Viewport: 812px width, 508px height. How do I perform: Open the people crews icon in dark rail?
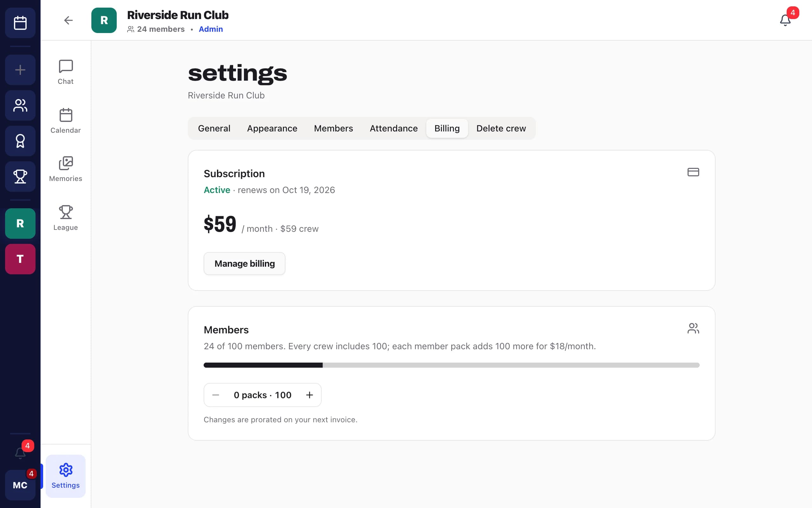(20, 105)
